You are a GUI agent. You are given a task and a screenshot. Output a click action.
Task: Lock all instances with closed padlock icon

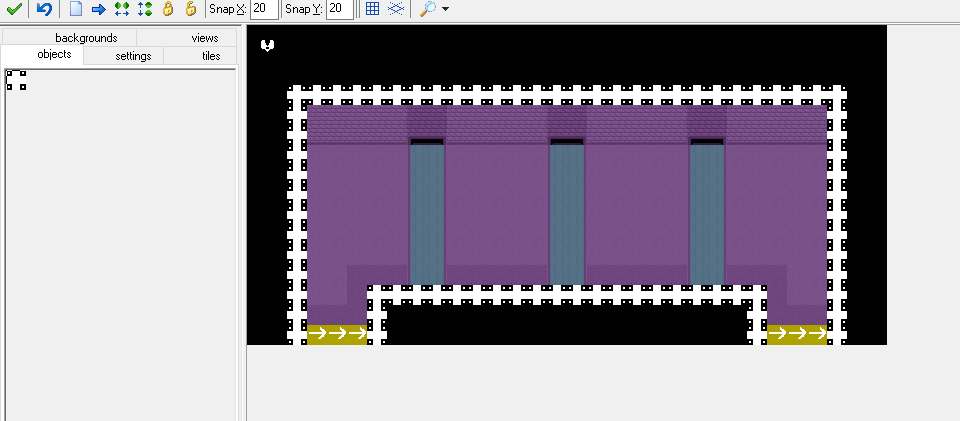(168, 9)
